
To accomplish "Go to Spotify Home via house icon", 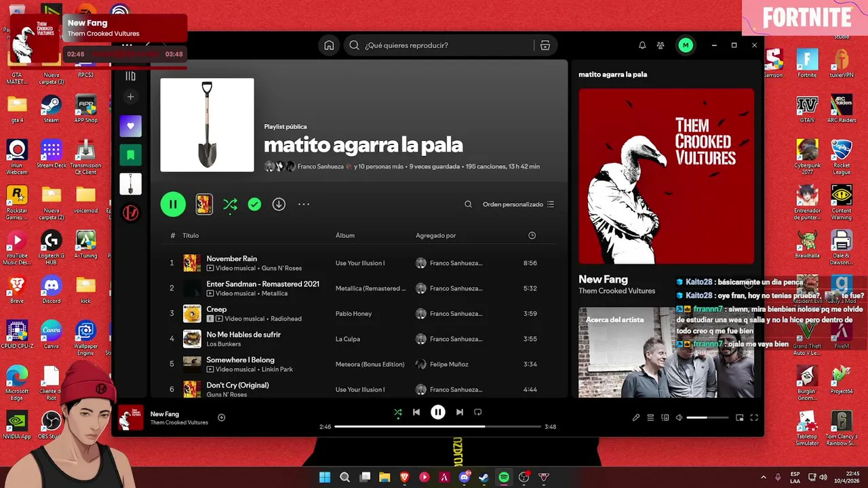I will 329,45.
